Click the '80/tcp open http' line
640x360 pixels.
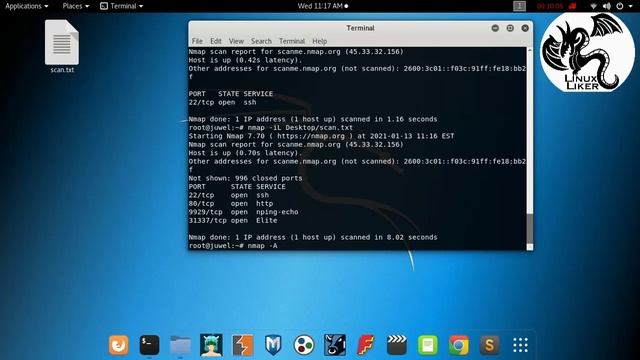[x=231, y=203]
